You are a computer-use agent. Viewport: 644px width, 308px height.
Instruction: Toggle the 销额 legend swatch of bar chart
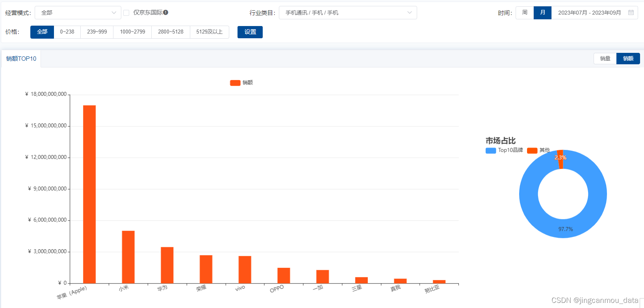(235, 83)
